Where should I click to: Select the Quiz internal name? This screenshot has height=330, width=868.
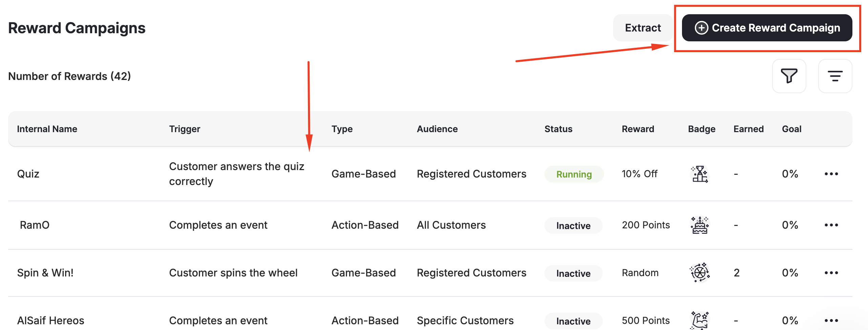[x=28, y=174]
